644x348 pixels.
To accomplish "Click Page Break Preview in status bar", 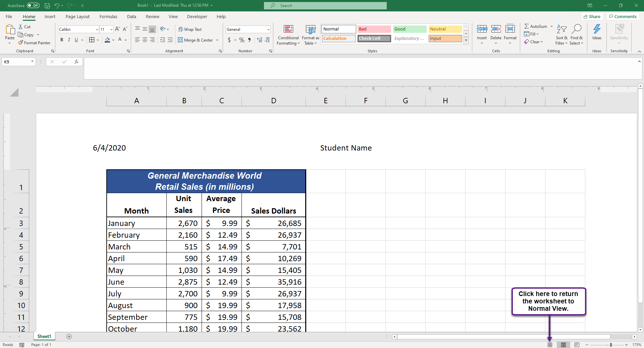I will (577, 345).
